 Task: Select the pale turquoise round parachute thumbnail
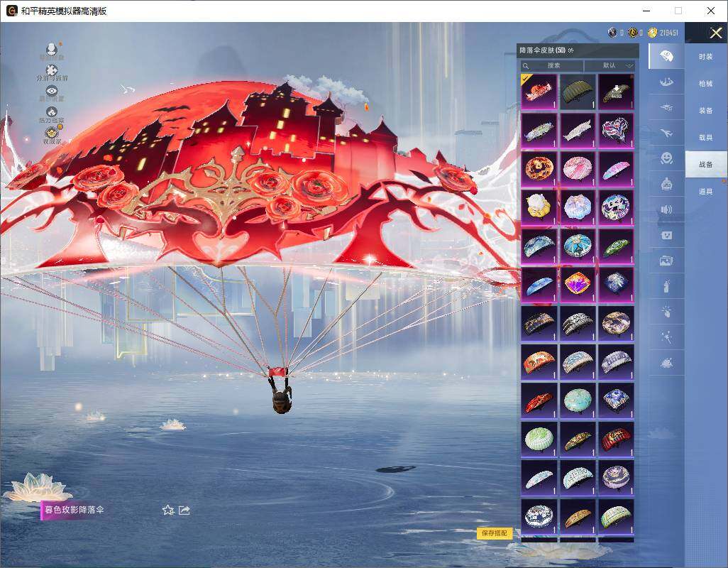point(578,400)
